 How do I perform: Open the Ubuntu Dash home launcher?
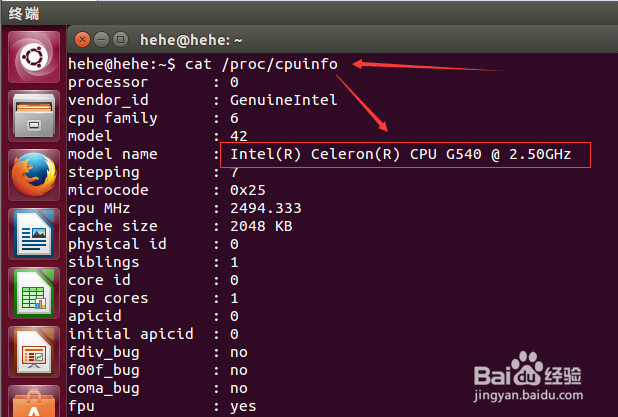click(34, 57)
